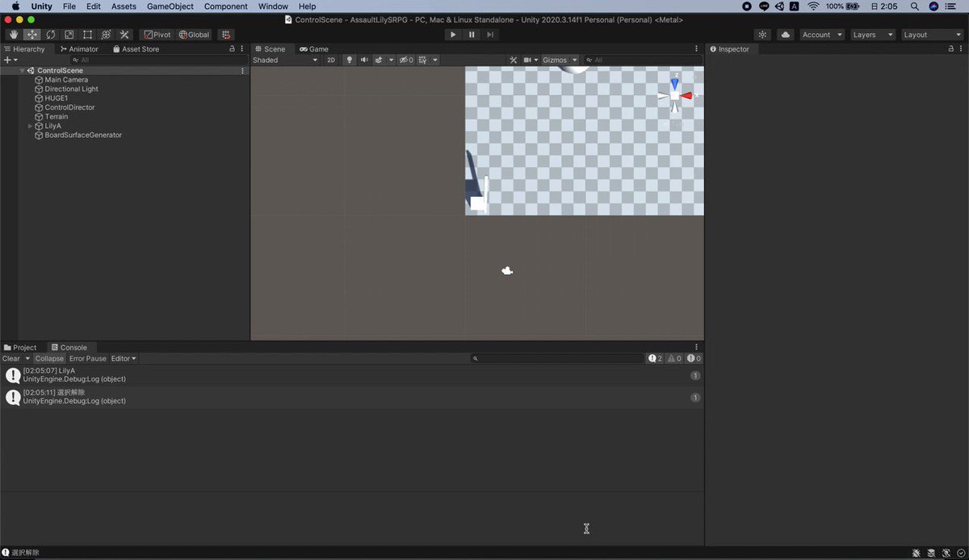Toggle 2D view mode
The image size is (969, 560).
(331, 60)
